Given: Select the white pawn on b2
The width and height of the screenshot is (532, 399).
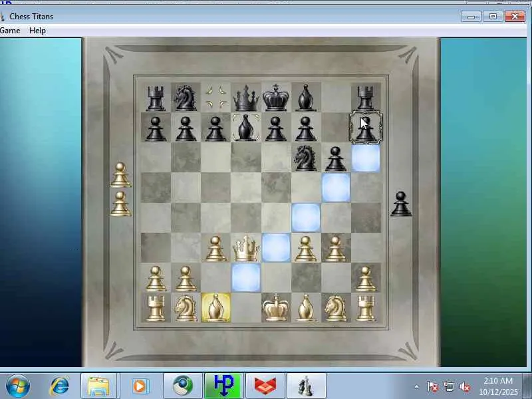Looking at the screenshot, I should coord(186,279).
